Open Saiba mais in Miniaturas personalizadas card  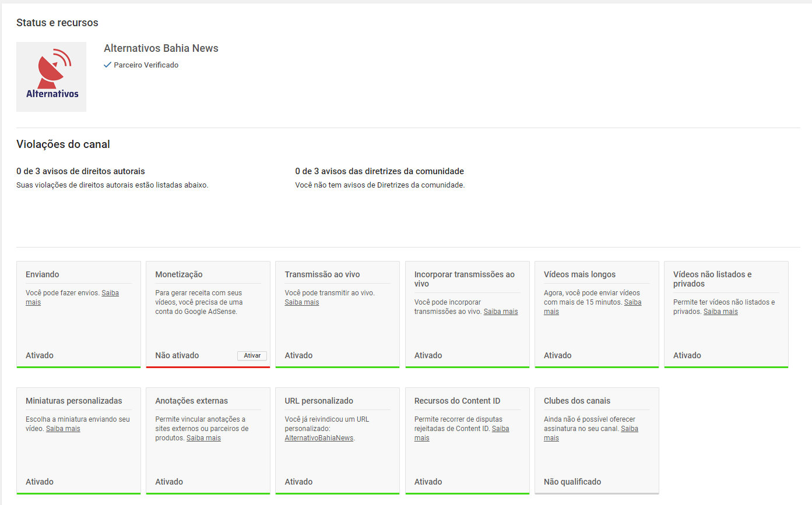pyautogui.click(x=63, y=429)
